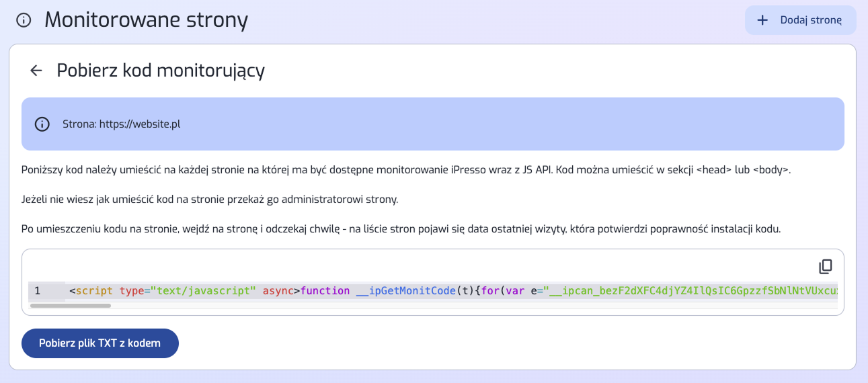Click line number 1 in the code editor
This screenshot has height=383, width=868.
click(x=38, y=291)
